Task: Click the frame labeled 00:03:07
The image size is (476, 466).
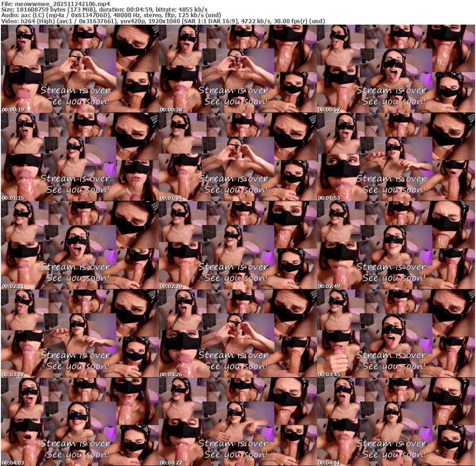Action: [80, 334]
